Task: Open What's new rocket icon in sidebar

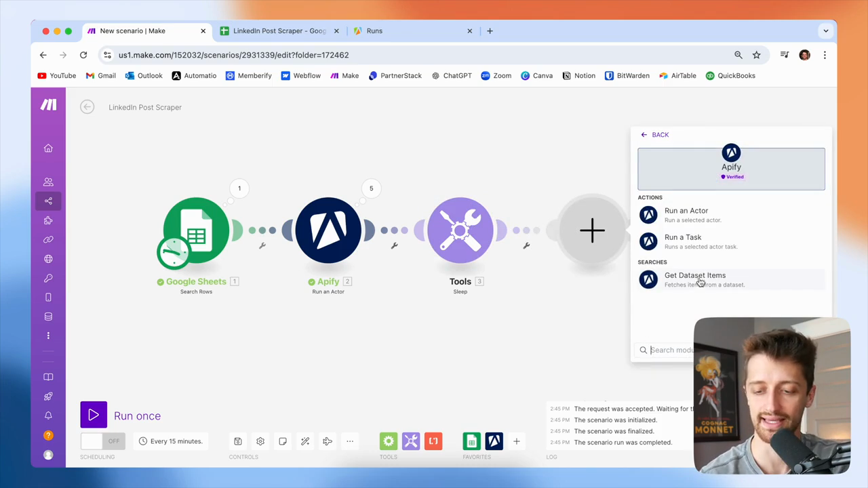Action: [48, 396]
